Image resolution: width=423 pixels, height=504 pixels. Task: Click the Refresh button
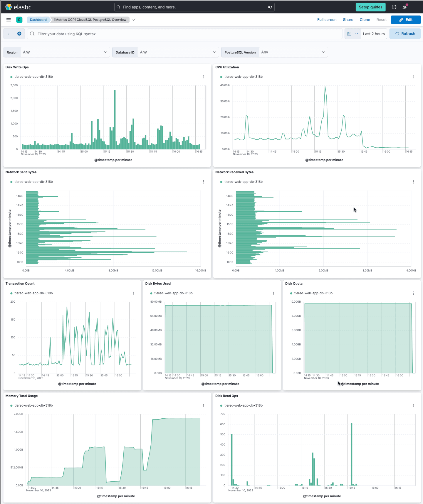pyautogui.click(x=405, y=34)
